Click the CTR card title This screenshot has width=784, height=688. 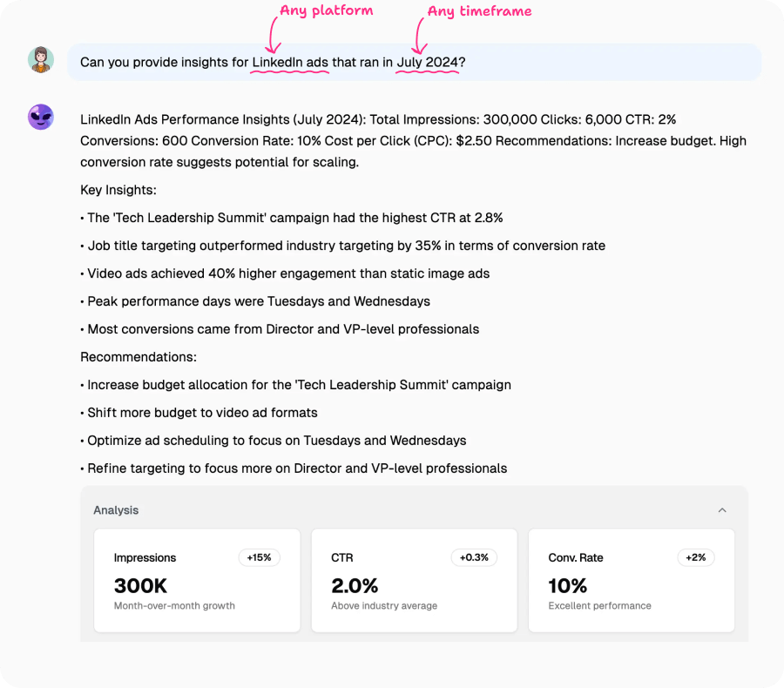click(x=341, y=557)
